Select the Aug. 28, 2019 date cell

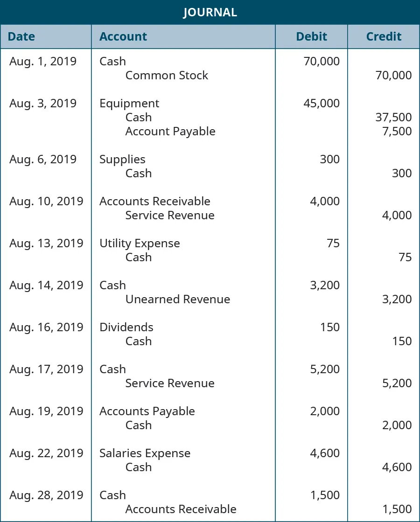[x=46, y=495]
